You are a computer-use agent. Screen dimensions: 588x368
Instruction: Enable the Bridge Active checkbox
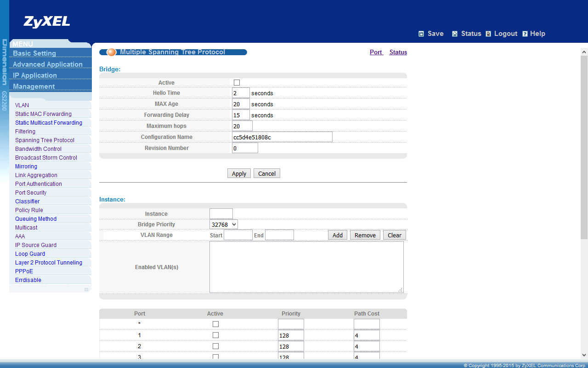(237, 82)
